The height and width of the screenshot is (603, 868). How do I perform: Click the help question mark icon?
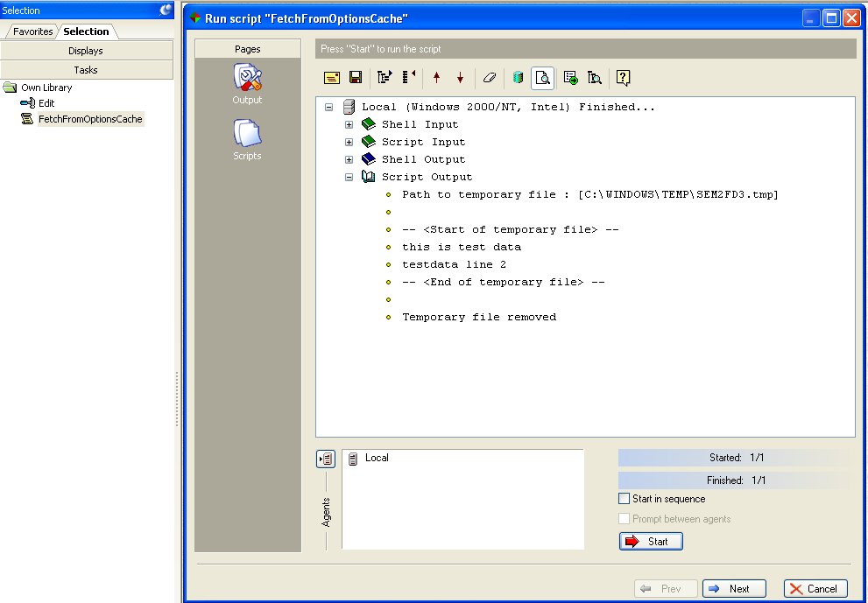(x=623, y=78)
